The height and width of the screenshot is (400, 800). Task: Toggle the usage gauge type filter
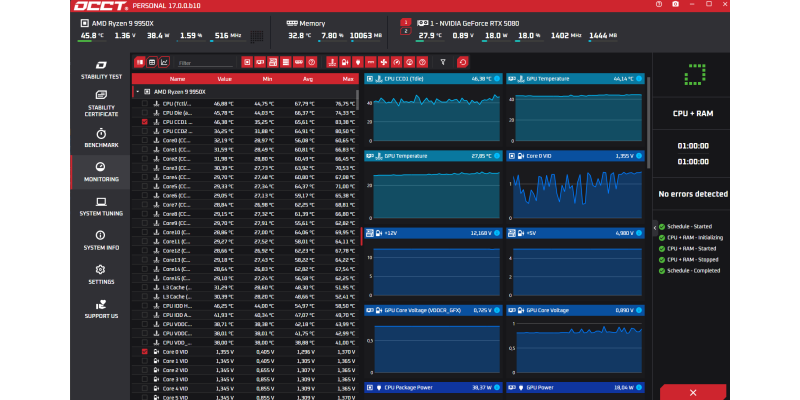click(409, 62)
